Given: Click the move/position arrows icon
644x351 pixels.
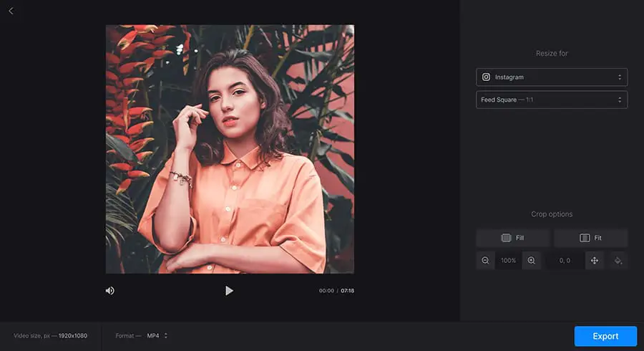Looking at the screenshot, I should click(x=594, y=261).
